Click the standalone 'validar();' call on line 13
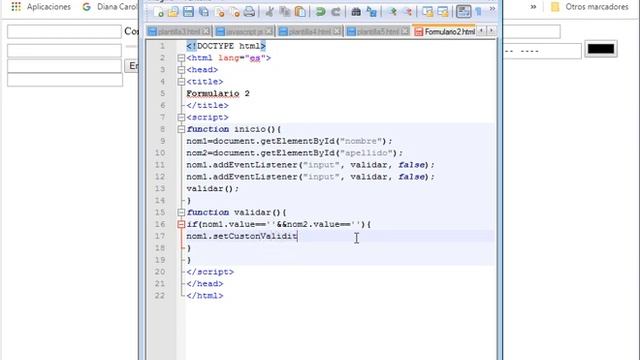The height and width of the screenshot is (360, 640). [x=212, y=189]
